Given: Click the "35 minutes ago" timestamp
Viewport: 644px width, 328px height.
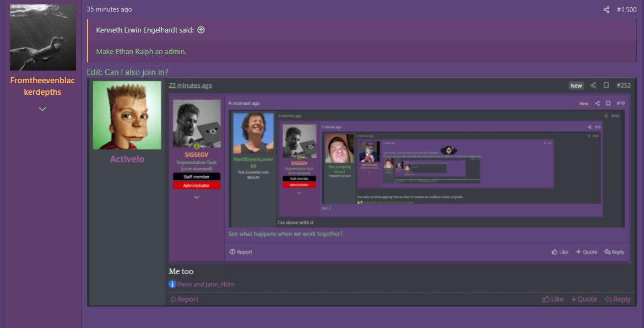Looking at the screenshot, I should click(109, 9).
